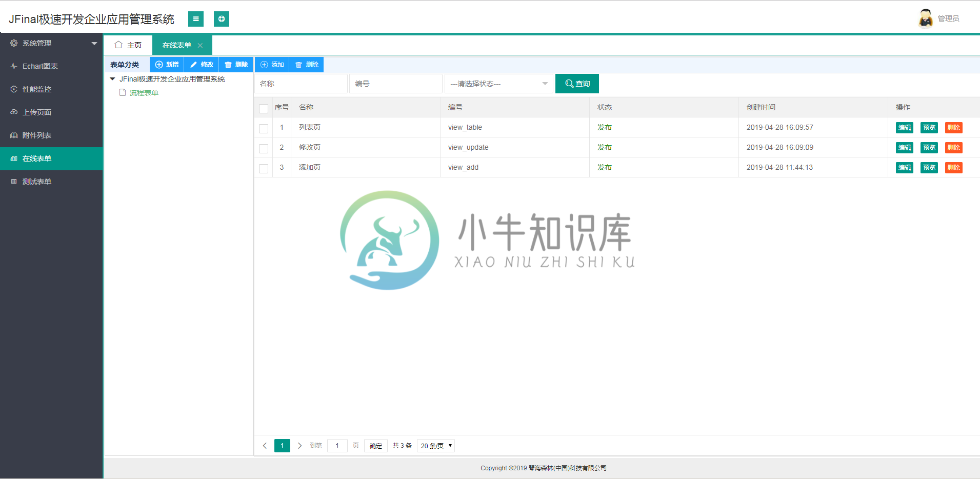980x479 pixels.
Task: Click the table icon beside 测试表单
Action: [14, 182]
